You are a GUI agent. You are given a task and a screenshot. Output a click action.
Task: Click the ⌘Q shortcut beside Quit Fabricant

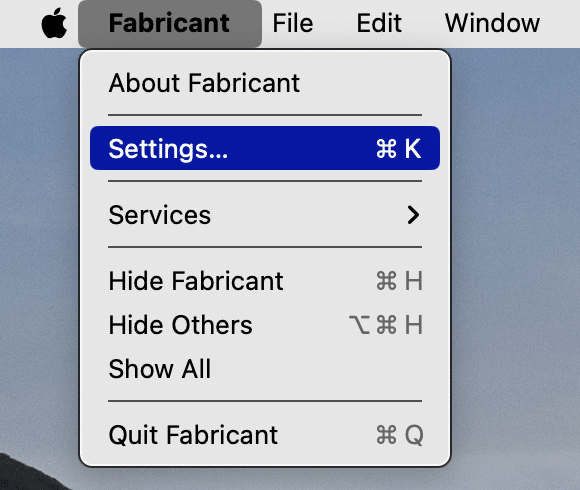click(399, 435)
